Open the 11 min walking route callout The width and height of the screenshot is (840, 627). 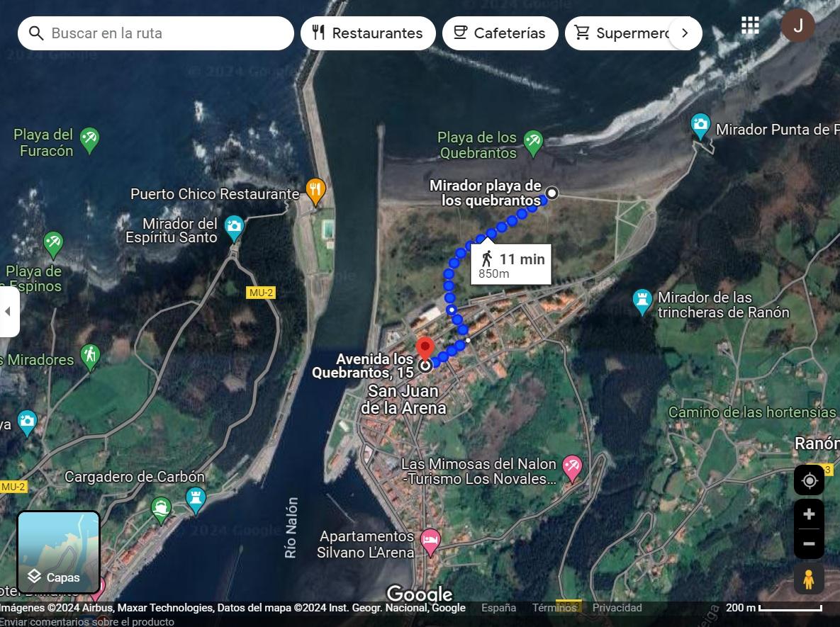pyautogui.click(x=511, y=266)
